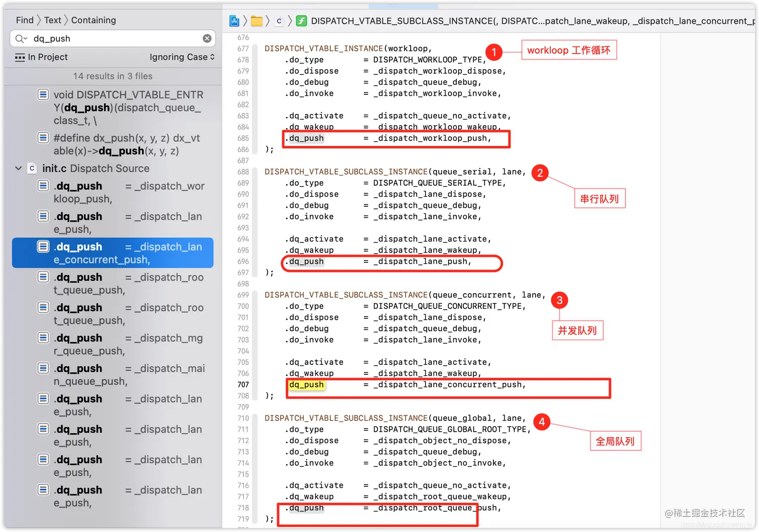759x532 pixels.
Task: Click DISPATCH_QUEUE_CONCURRENT_TYPE in the code
Action: [x=447, y=306]
